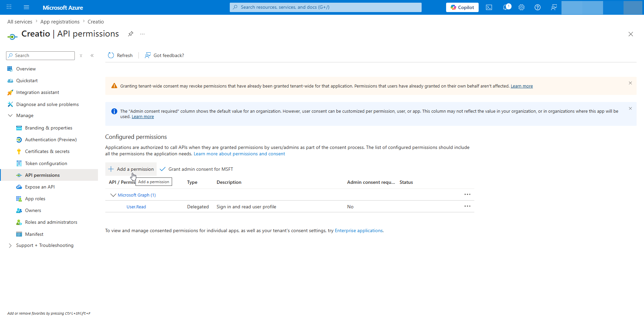Viewport: 644px width, 317px height.
Task: Click Add a permission button
Action: point(131,169)
